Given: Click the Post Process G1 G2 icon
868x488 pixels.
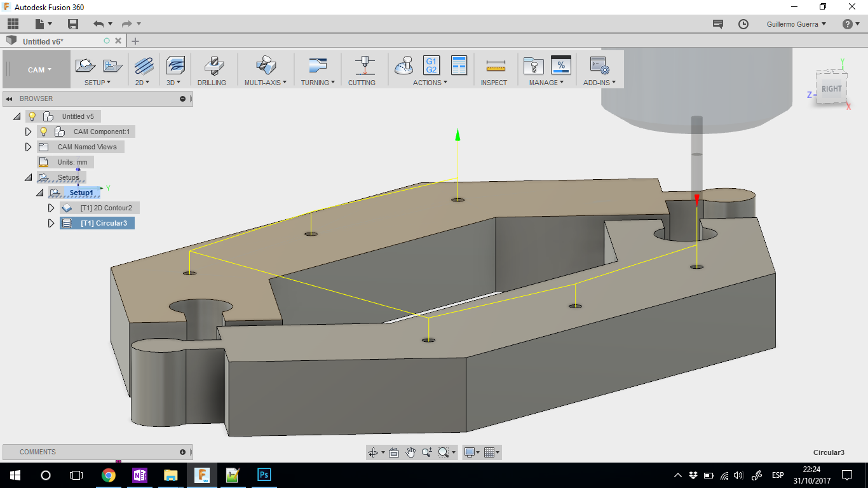Looking at the screenshot, I should [431, 65].
